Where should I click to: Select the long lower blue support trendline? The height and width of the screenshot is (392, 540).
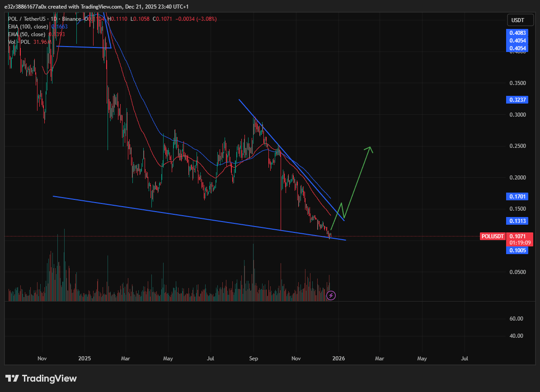click(199, 218)
